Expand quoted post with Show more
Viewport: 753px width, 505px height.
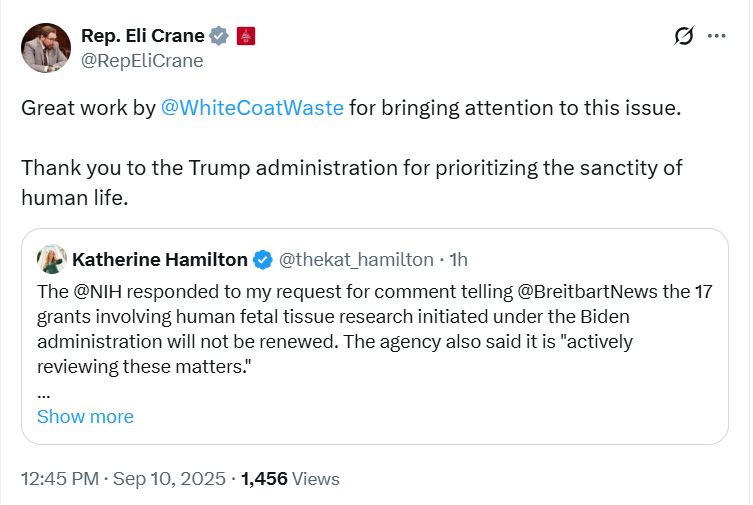(x=85, y=417)
